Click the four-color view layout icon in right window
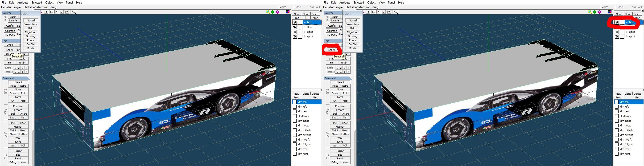 [x=610, y=12]
